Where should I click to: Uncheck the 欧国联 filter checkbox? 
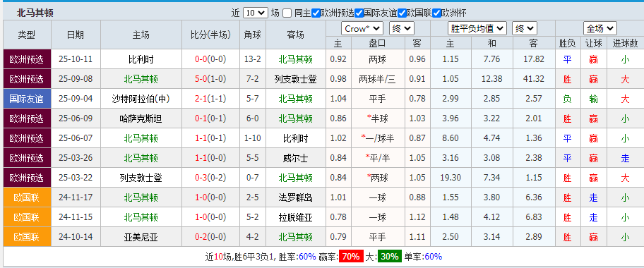coord(402,13)
